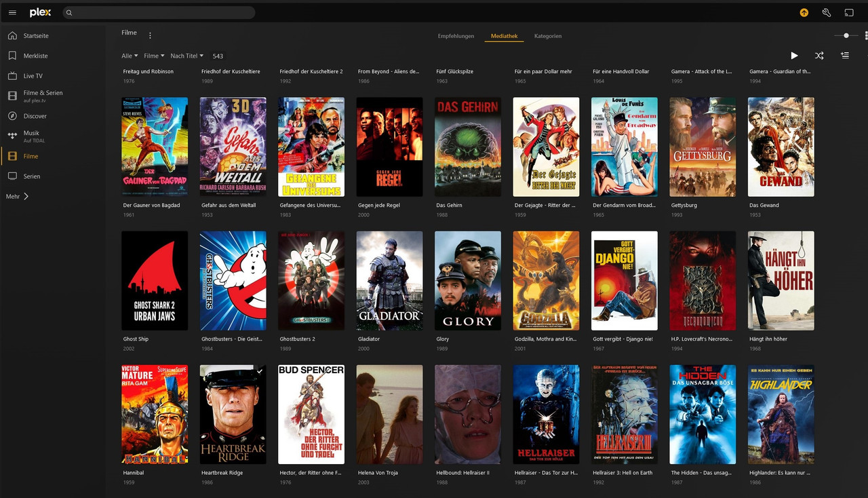Image resolution: width=868 pixels, height=498 pixels.
Task: Click the Freitag und Robinson title
Action: 148,71
